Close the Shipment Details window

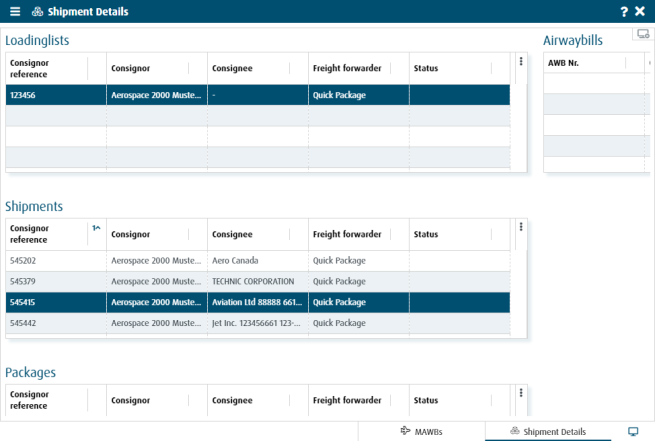coord(640,11)
